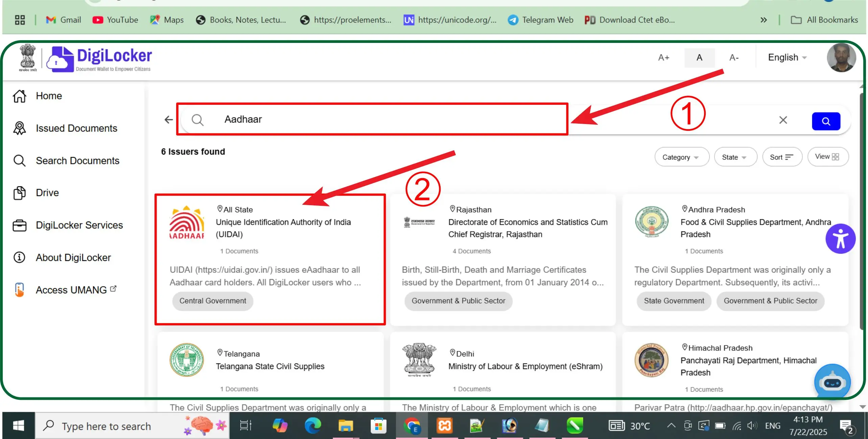Image resolution: width=868 pixels, height=439 pixels.
Task: Click Rajasthan card's Government & Public Sector tag
Action: coord(458,301)
